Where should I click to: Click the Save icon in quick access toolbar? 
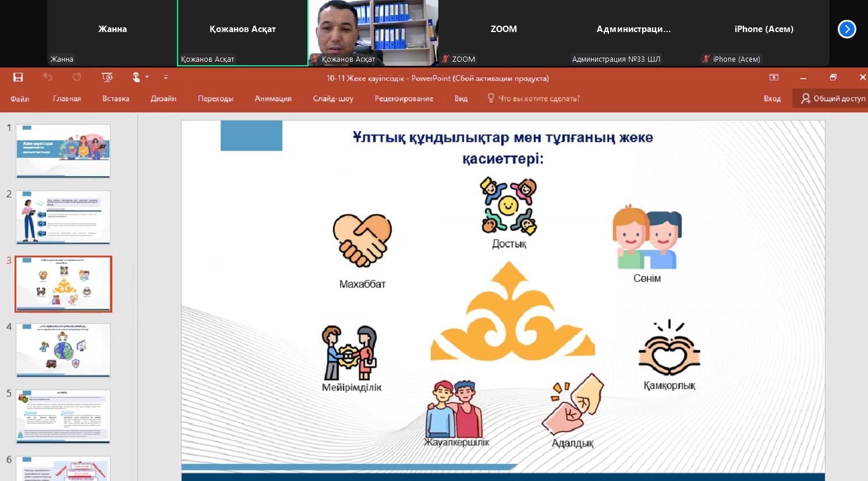point(18,77)
